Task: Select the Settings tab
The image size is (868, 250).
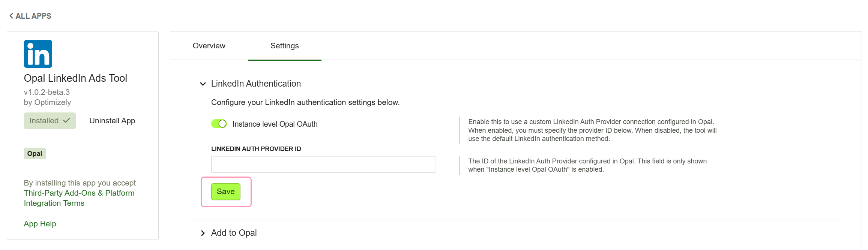Action: coord(285,46)
